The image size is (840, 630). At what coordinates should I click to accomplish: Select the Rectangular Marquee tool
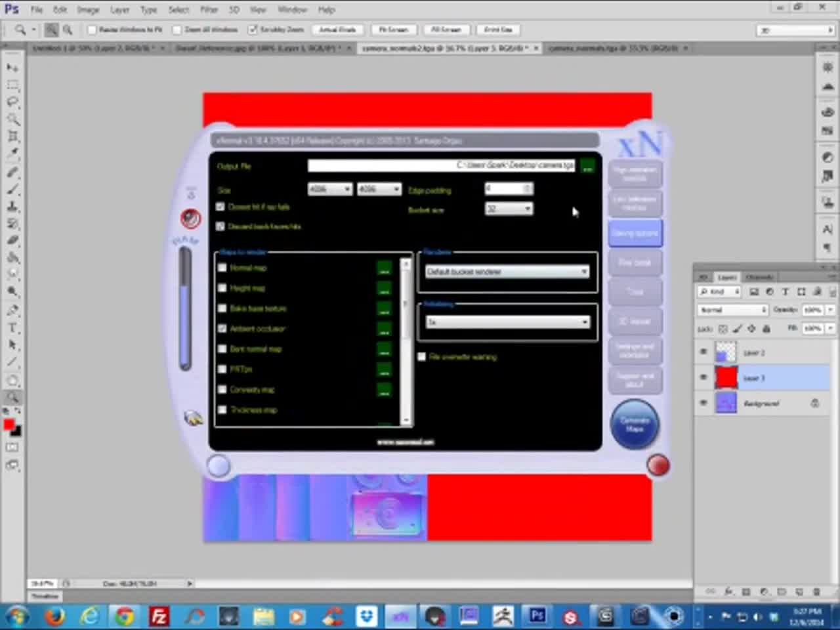pyautogui.click(x=12, y=85)
